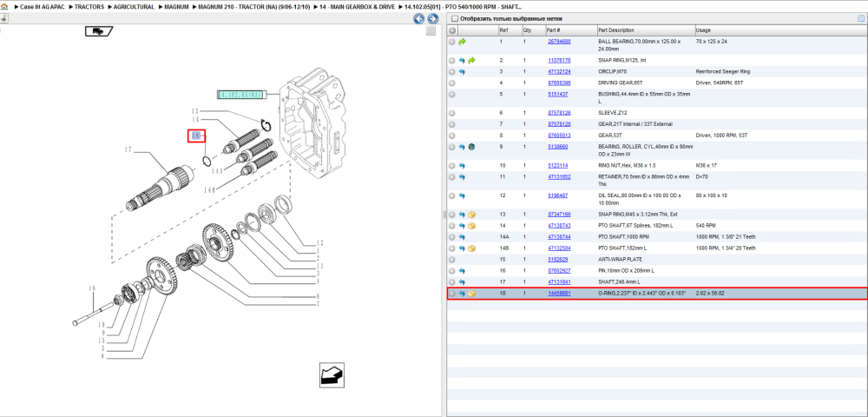Click 'SLEEVE,Z12' description text
The height and width of the screenshot is (417, 868).
[x=614, y=113]
